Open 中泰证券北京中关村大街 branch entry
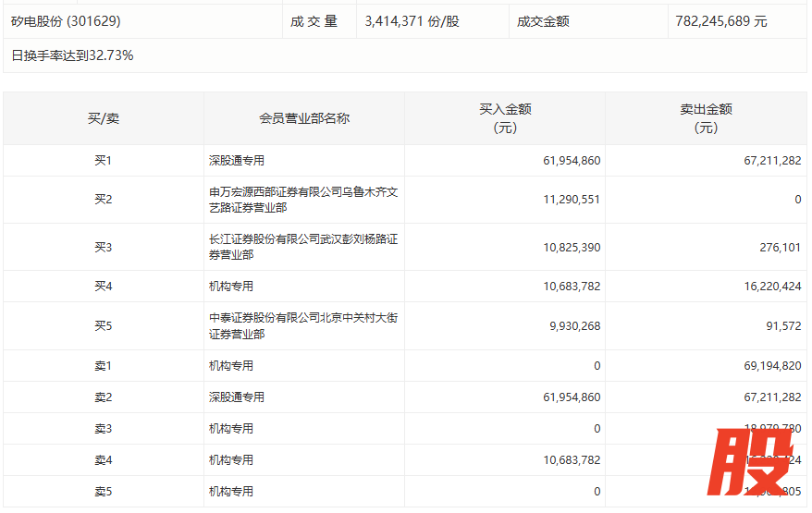Image resolution: width=812 pixels, height=513 pixels. point(302,325)
